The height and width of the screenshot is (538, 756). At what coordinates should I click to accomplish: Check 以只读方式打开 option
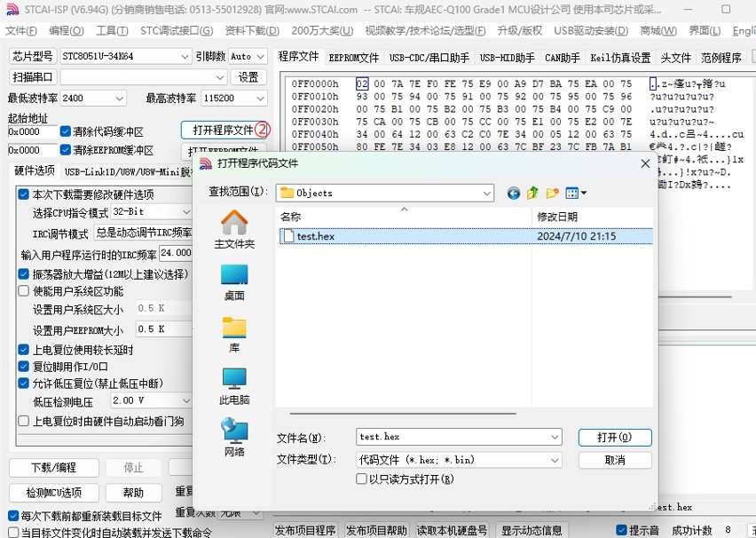[361, 479]
